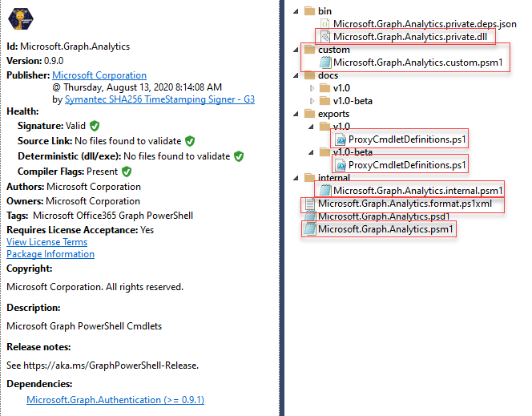Select Microsoft.Graph.Analytics.custom.psm1 file

tap(418, 63)
